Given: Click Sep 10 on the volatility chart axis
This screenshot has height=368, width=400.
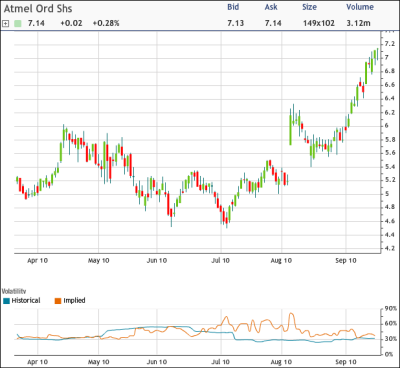Looking at the screenshot, I should 346,362.
